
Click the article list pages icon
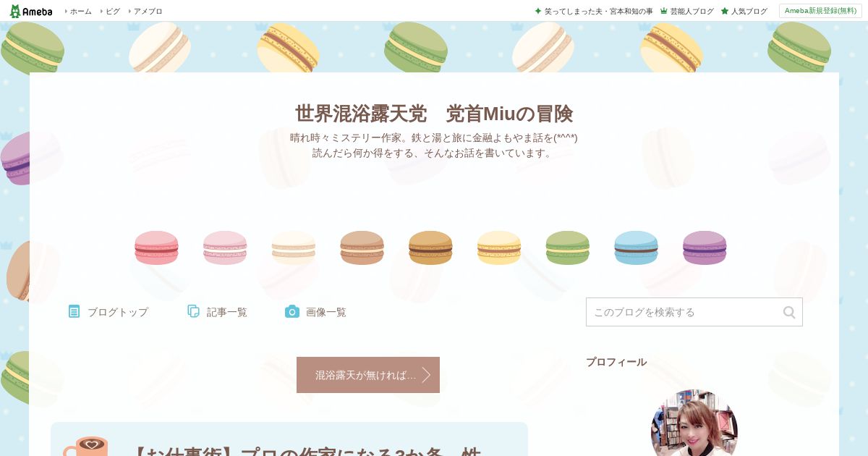coord(194,311)
